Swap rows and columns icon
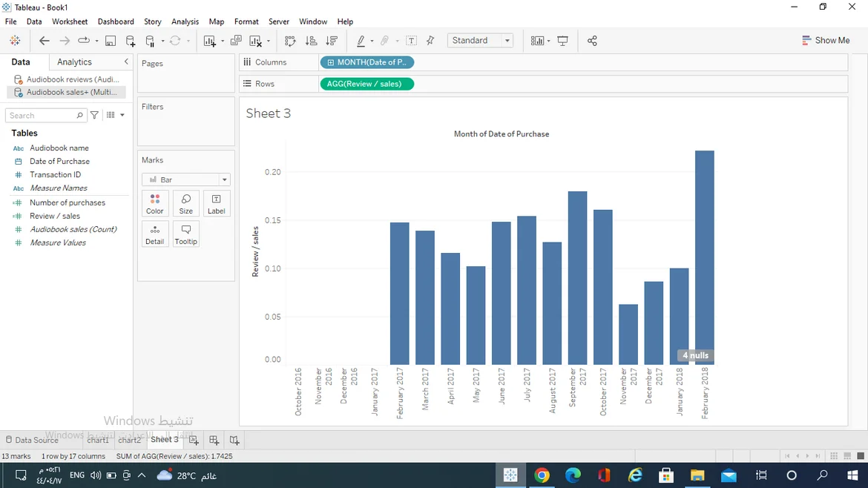 (290, 41)
